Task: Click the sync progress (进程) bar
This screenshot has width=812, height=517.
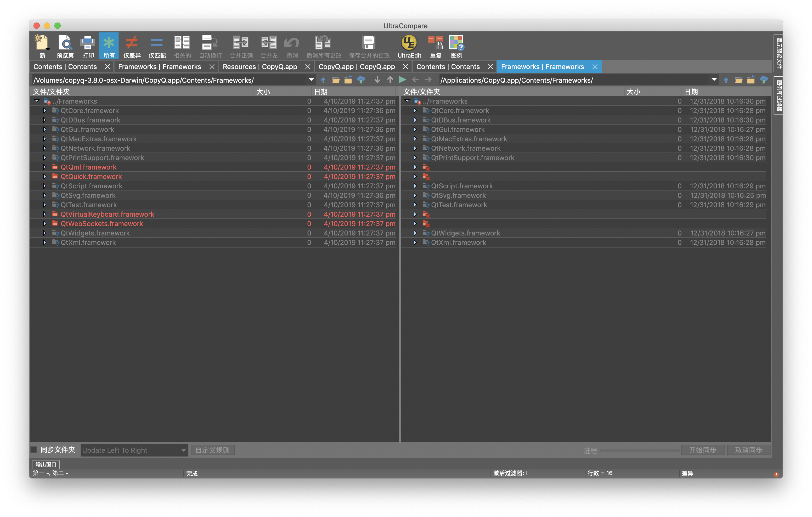Action: pyautogui.click(x=640, y=450)
